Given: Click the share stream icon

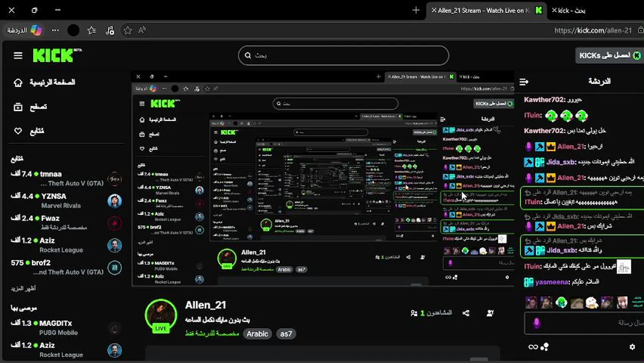Looking at the screenshot, I should pos(466,313).
